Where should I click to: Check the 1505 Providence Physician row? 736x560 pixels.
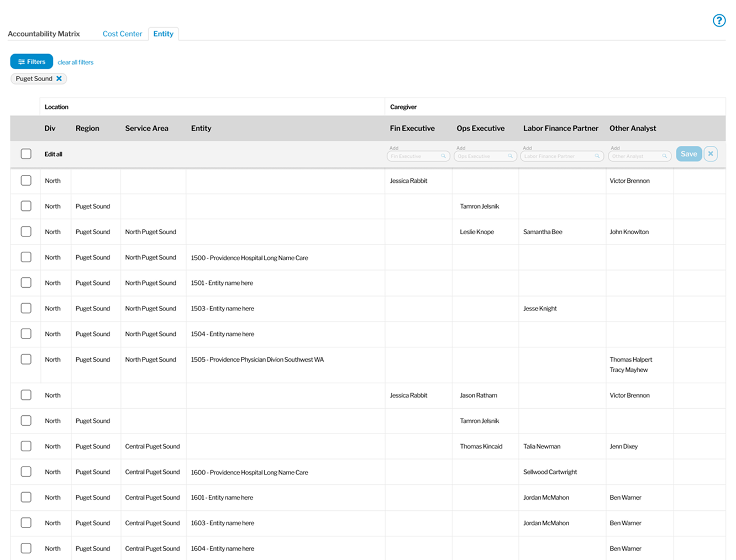coord(26,360)
